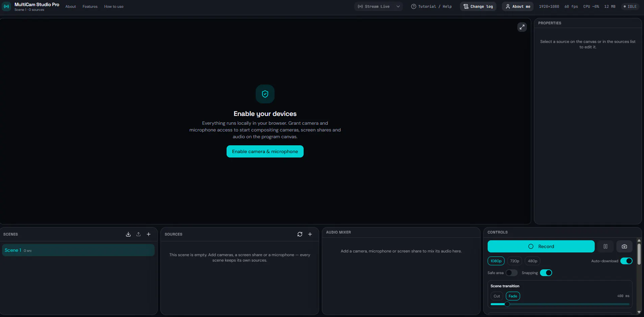Export scenes using the upload icon
This screenshot has width=644, height=317.
click(138, 234)
